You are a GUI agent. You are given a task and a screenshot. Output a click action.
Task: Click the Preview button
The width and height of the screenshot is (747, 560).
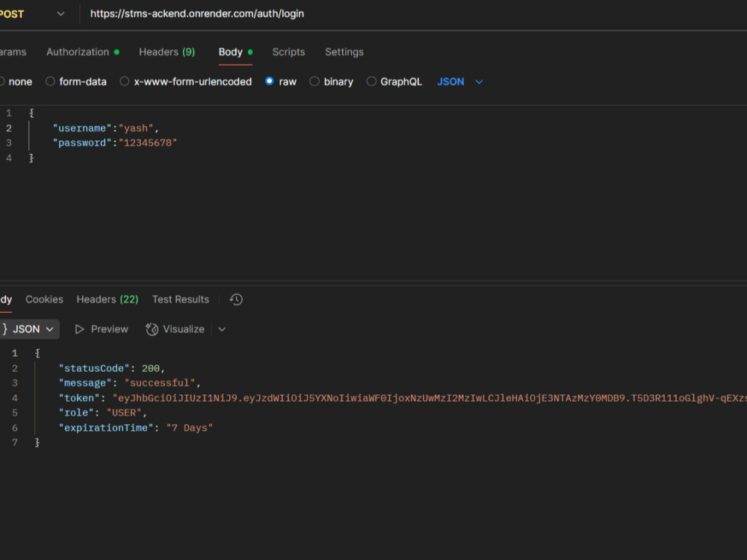pyautogui.click(x=102, y=329)
